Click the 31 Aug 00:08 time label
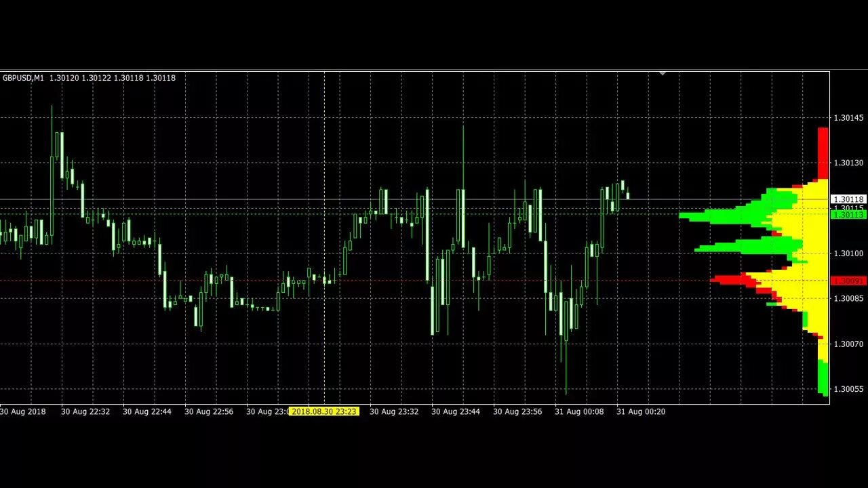Screen dimensions: 868x488 tap(579, 411)
